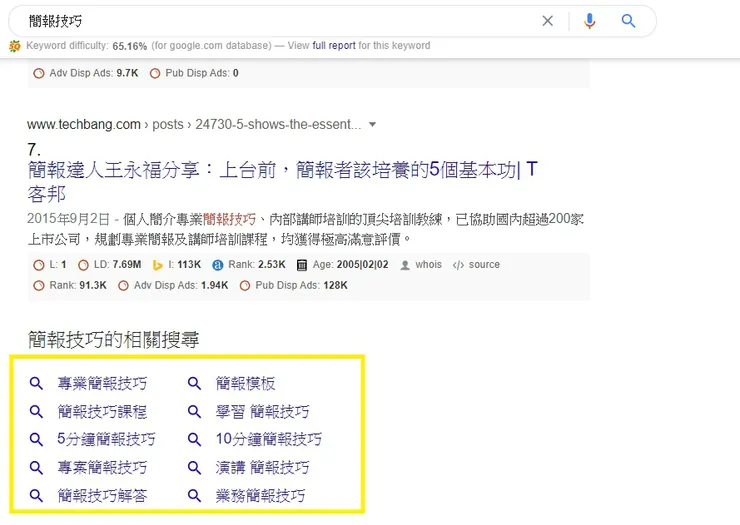Click the circle icon beside Rank 91.3K

coord(39,286)
